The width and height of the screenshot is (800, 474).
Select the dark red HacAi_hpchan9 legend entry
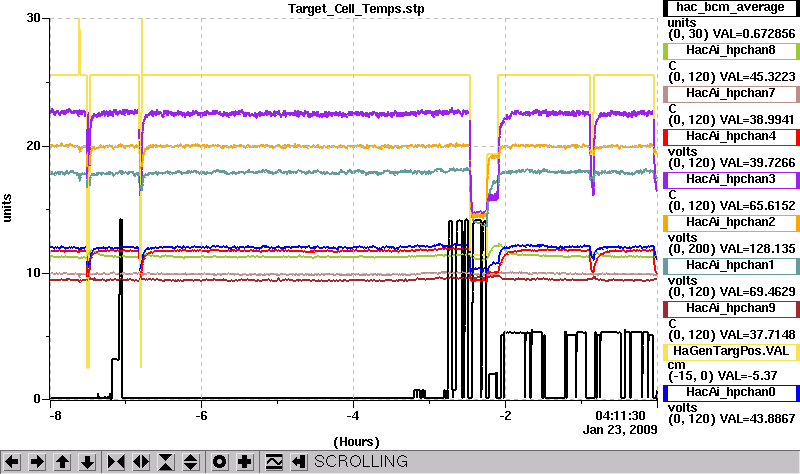pyautogui.click(x=731, y=309)
